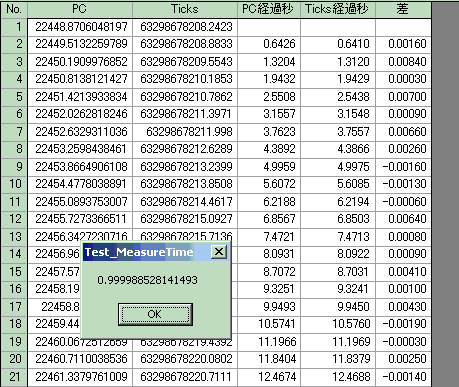Click the Test_MeasureTime dialog title bar
Viewport: 459px width, 387px height.
click(x=147, y=252)
